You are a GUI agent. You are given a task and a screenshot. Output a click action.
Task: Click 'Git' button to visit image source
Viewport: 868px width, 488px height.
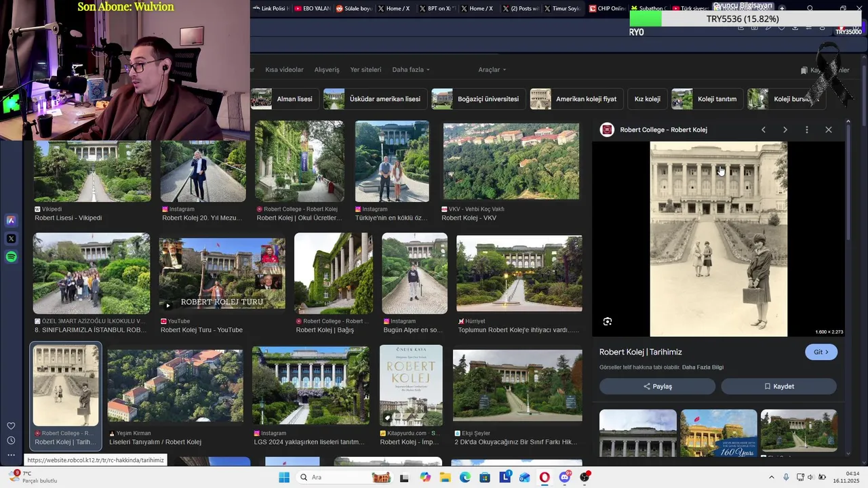[x=821, y=352]
